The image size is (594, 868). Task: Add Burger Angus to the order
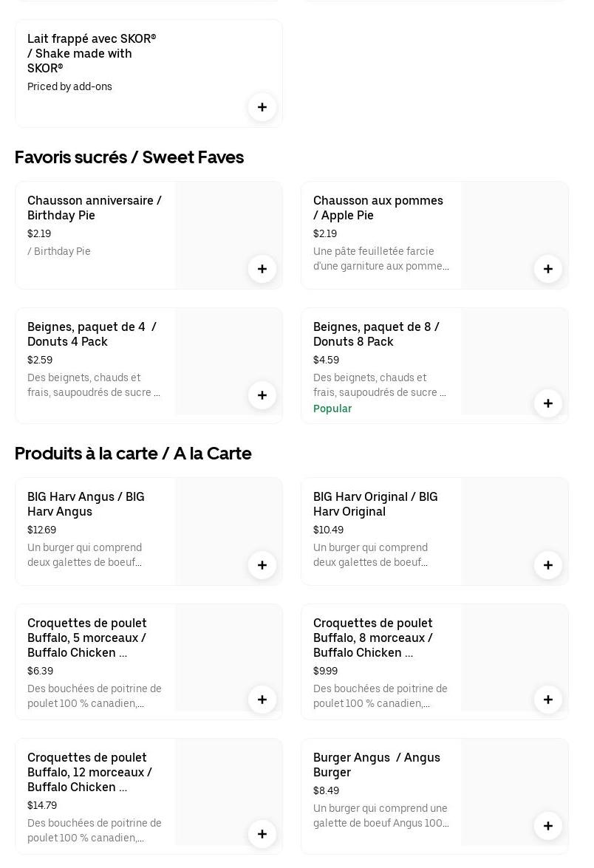tap(548, 826)
